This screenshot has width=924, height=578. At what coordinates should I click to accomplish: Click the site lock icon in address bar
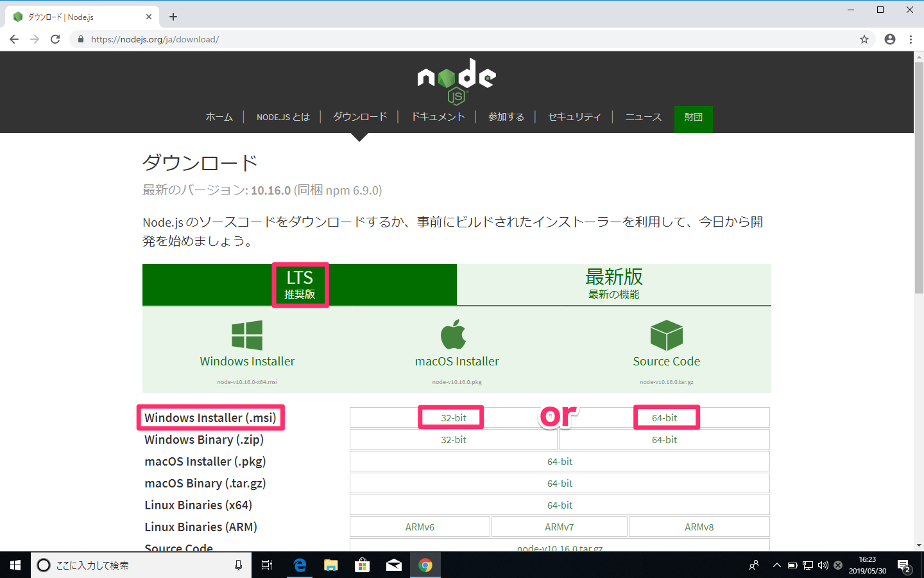[x=80, y=39]
